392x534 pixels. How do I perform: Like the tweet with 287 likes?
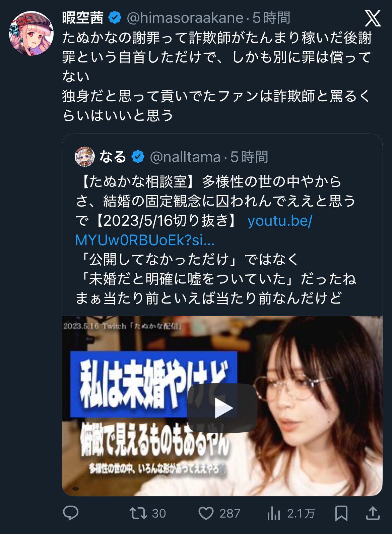tap(219, 513)
